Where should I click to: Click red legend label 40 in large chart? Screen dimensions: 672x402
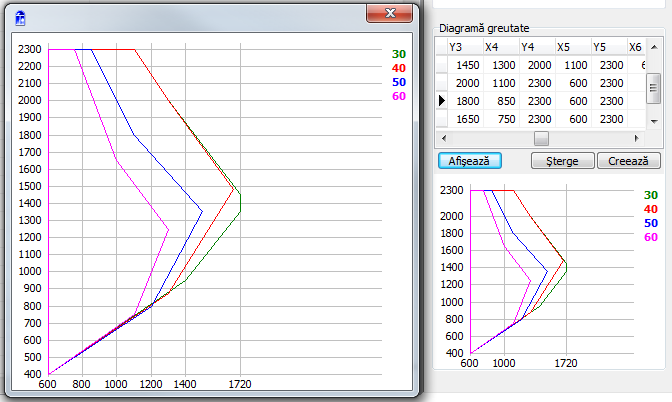399,68
